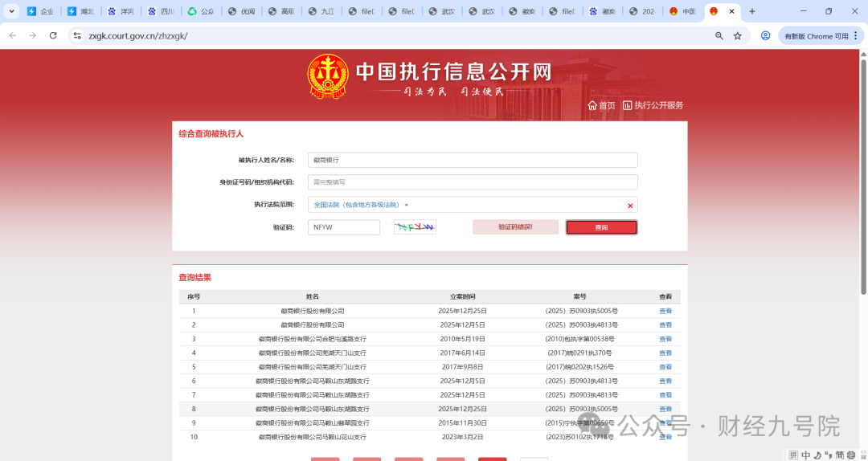
Task: Go to 首页 home link
Action: point(601,105)
